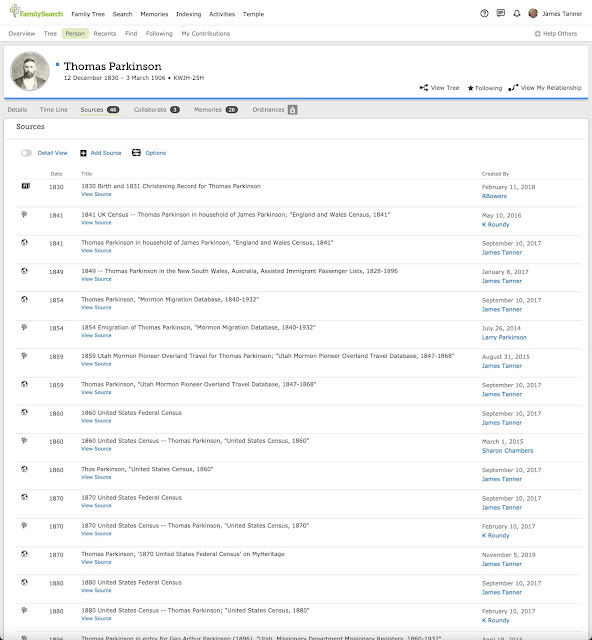The width and height of the screenshot is (592, 640).
Task: Click tree icon beside 1880 United States Census source
Action: tap(24, 610)
